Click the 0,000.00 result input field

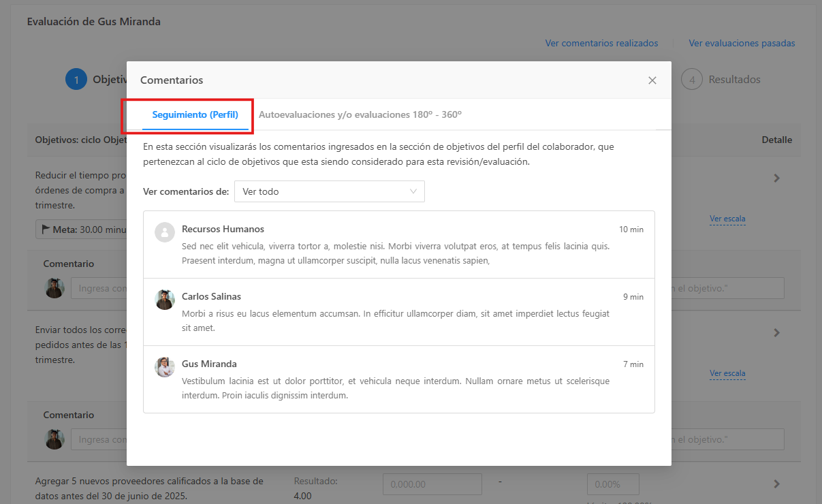tap(432, 484)
